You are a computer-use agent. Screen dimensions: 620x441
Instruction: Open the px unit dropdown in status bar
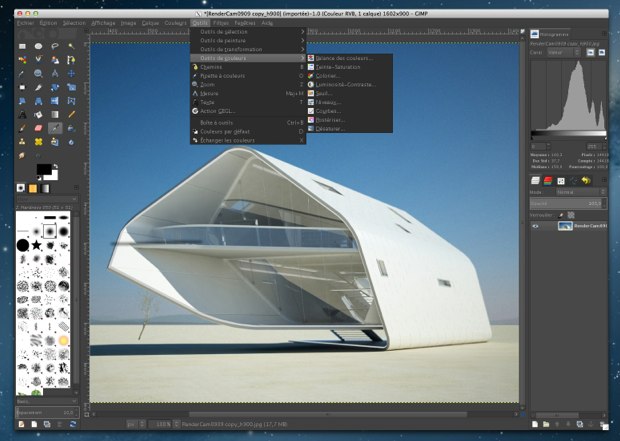pyautogui.click(x=136, y=424)
